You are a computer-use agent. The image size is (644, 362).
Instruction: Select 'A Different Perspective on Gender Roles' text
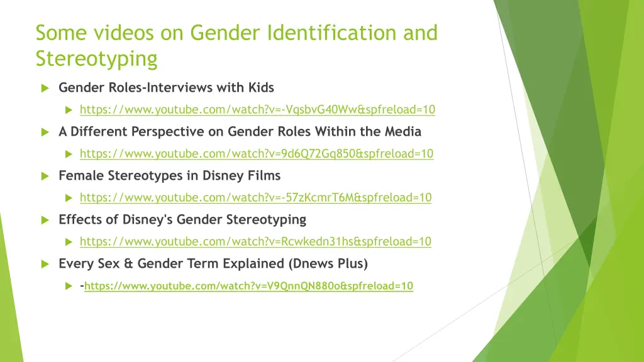(184, 131)
